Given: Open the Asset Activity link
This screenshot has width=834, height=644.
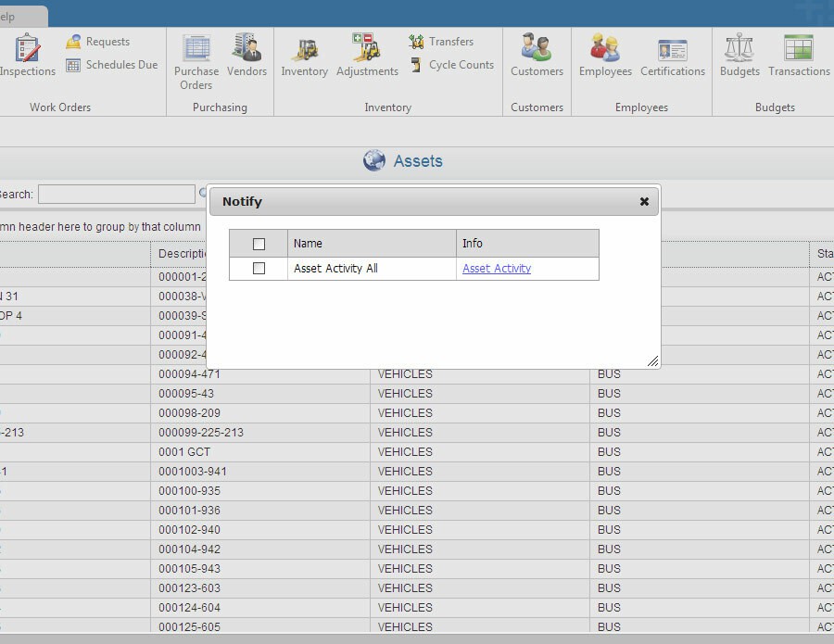Looking at the screenshot, I should (x=497, y=269).
